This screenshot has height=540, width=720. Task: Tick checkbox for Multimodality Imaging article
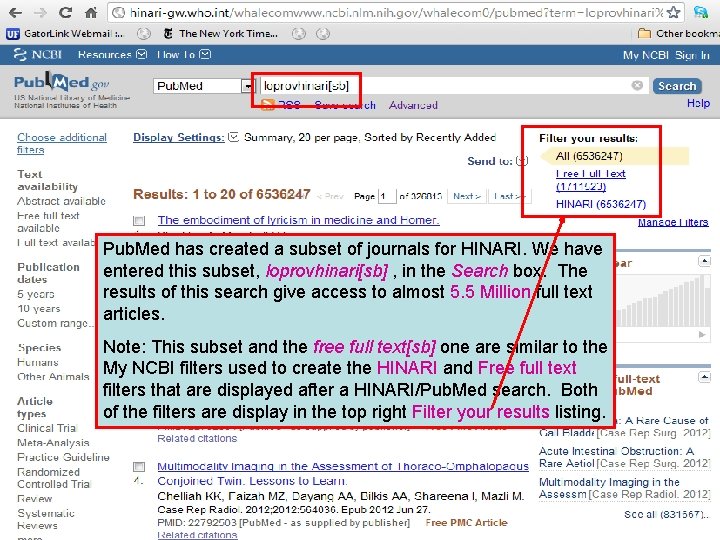[x=139, y=467]
